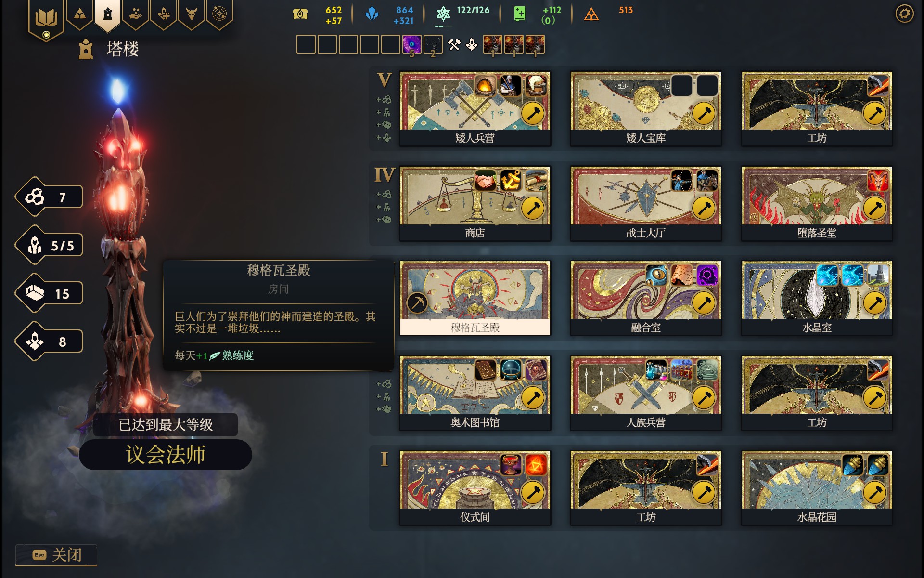924x578 pixels.
Task: Select the tower tab icon
Action: pos(108,14)
